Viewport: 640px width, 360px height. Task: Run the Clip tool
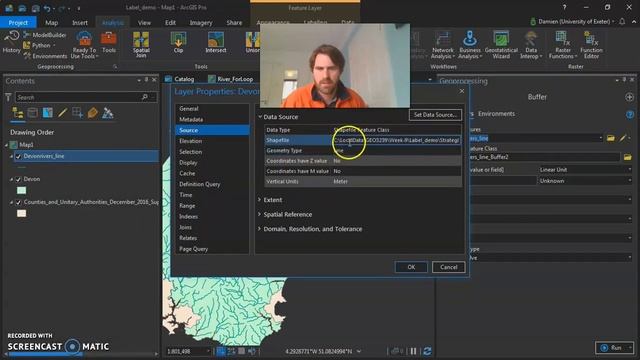pos(178,42)
